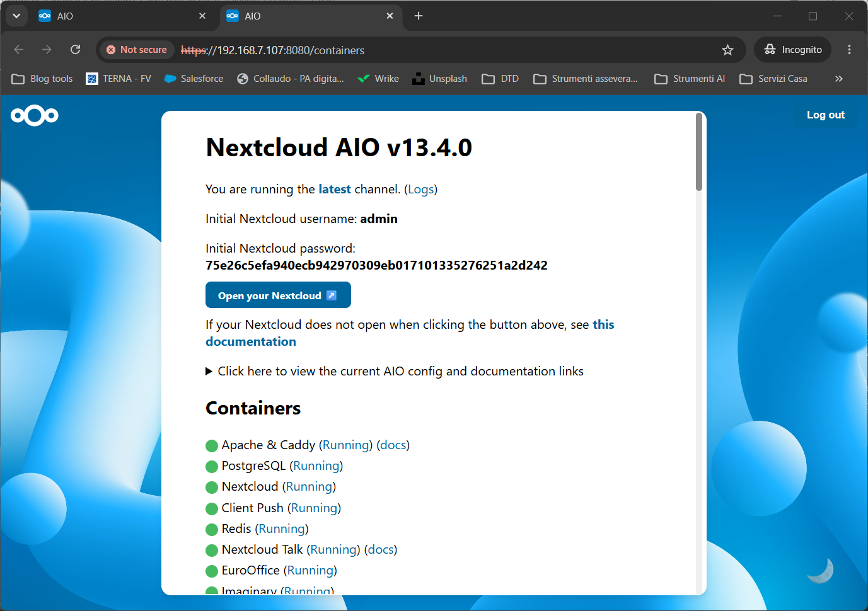
Task: Click the page scrollbar thumb in the panel
Action: tap(698, 152)
